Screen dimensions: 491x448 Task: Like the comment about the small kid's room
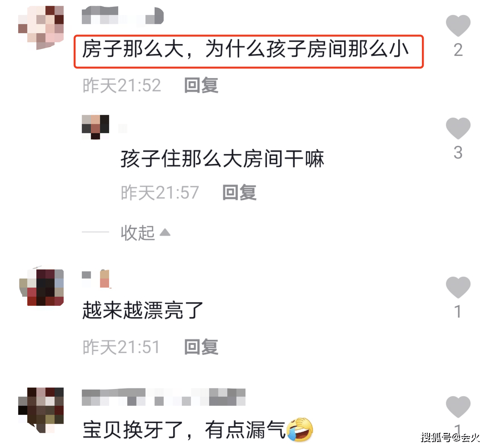458,25
